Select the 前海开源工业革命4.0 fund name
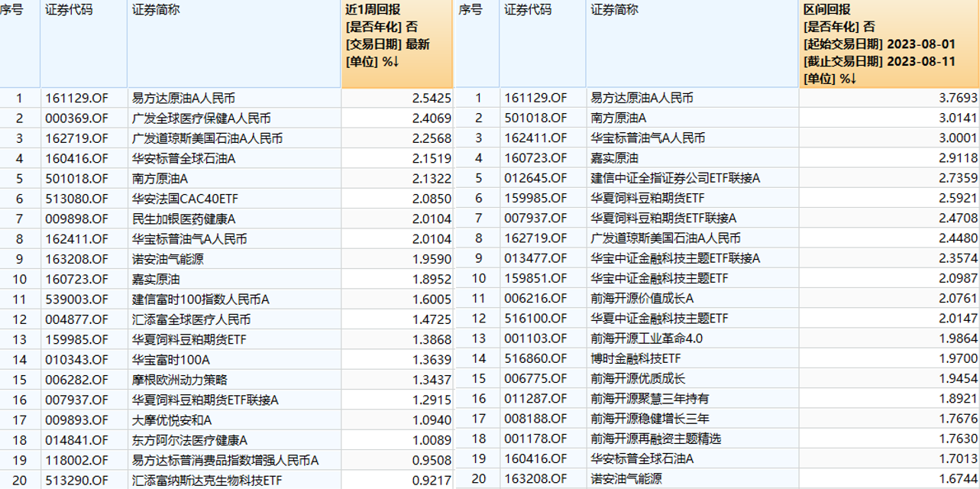 tap(646, 338)
